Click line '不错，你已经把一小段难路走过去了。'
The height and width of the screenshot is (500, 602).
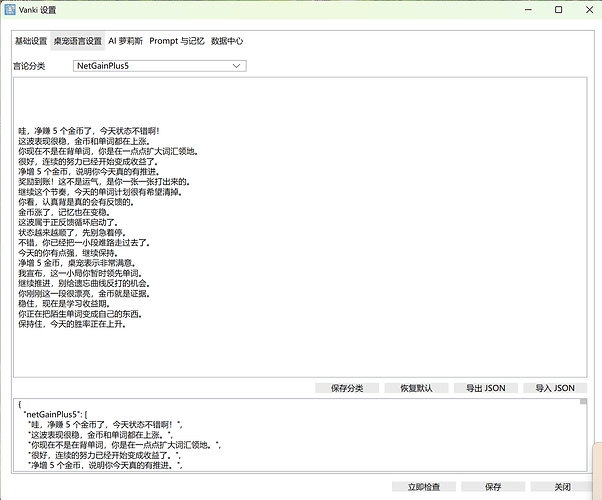[84, 243]
